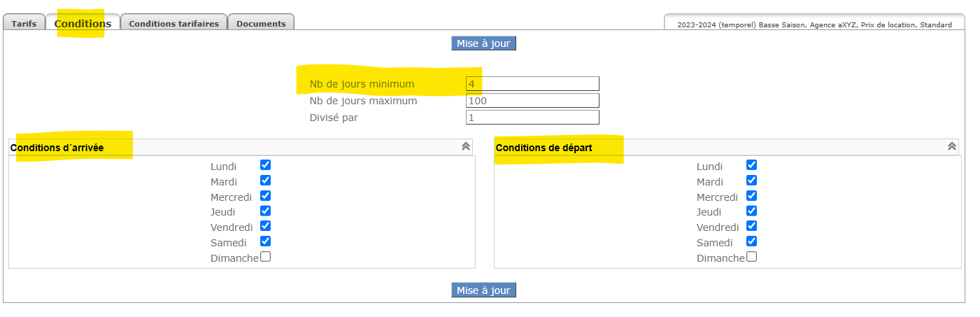Screen dimensions: 980x317
Task: Uncheck Vendredi in departure conditions
Action: pyautogui.click(x=751, y=226)
